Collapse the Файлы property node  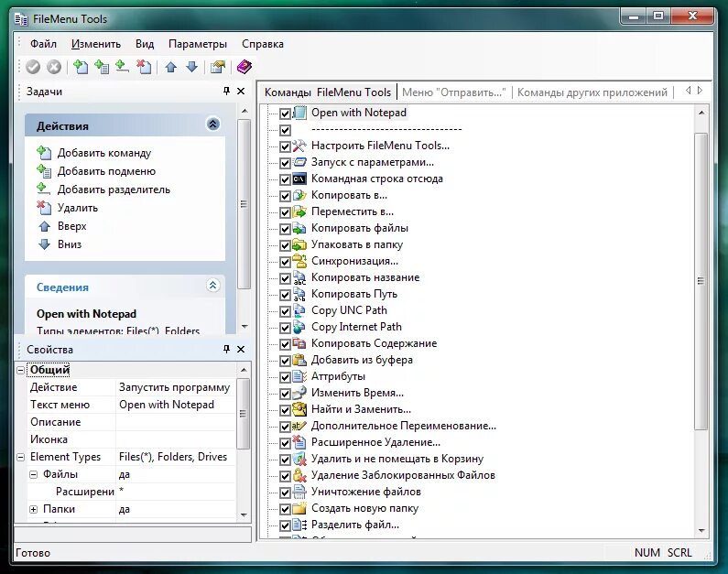[34, 475]
